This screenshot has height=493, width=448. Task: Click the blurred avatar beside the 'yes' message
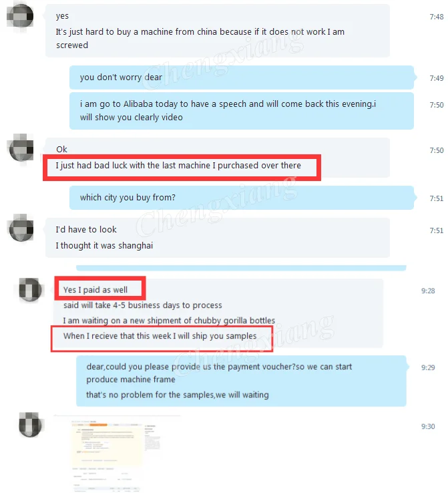click(x=21, y=16)
